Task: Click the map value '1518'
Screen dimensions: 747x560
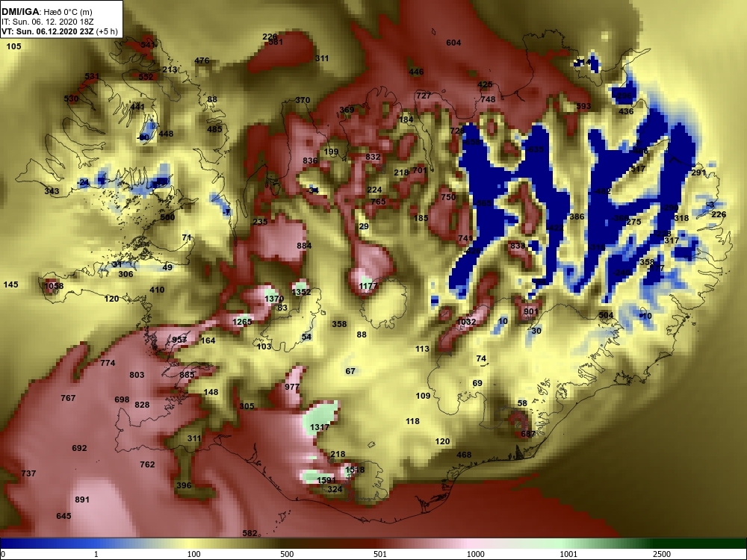Action: pos(355,470)
